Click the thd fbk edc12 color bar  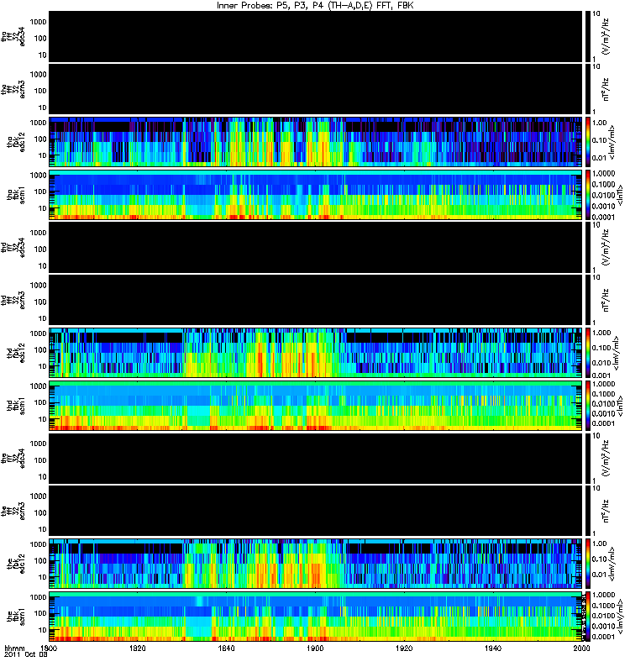pos(587,353)
